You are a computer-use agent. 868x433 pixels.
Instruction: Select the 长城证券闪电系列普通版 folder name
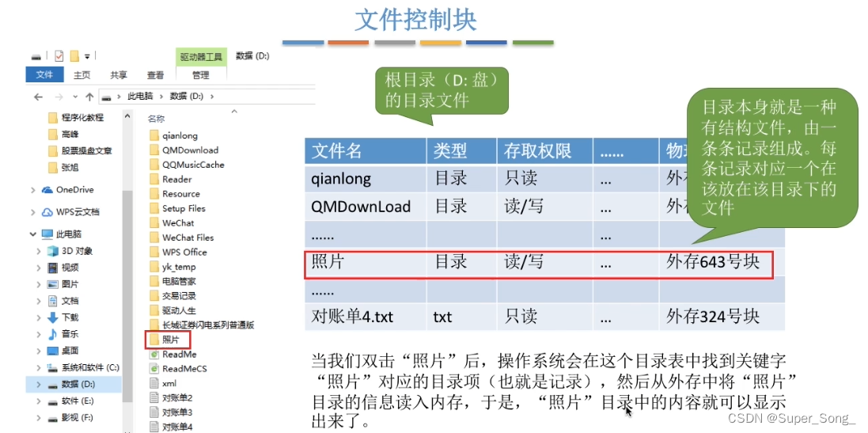[x=208, y=325]
